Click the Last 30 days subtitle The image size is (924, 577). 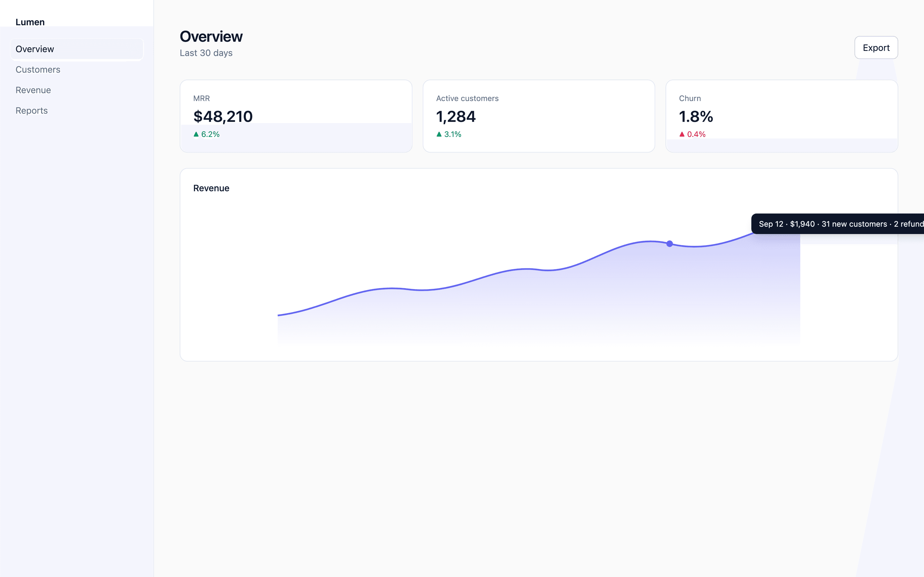click(206, 53)
